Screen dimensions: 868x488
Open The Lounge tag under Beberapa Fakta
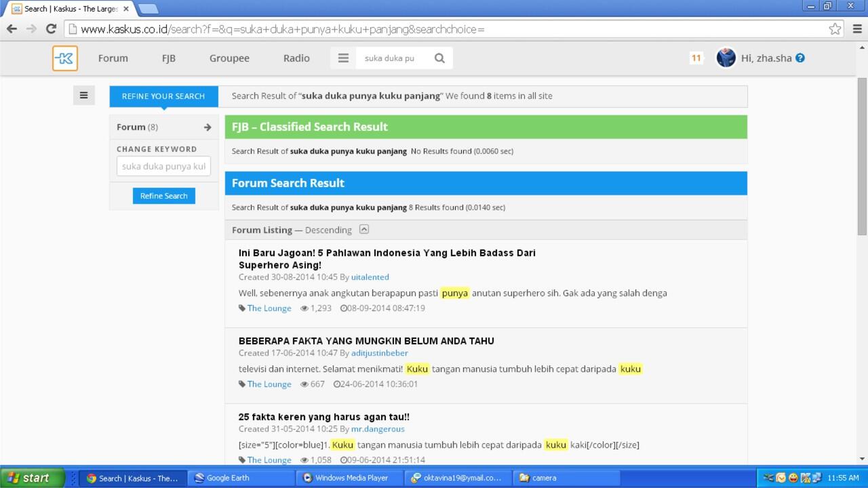(269, 384)
